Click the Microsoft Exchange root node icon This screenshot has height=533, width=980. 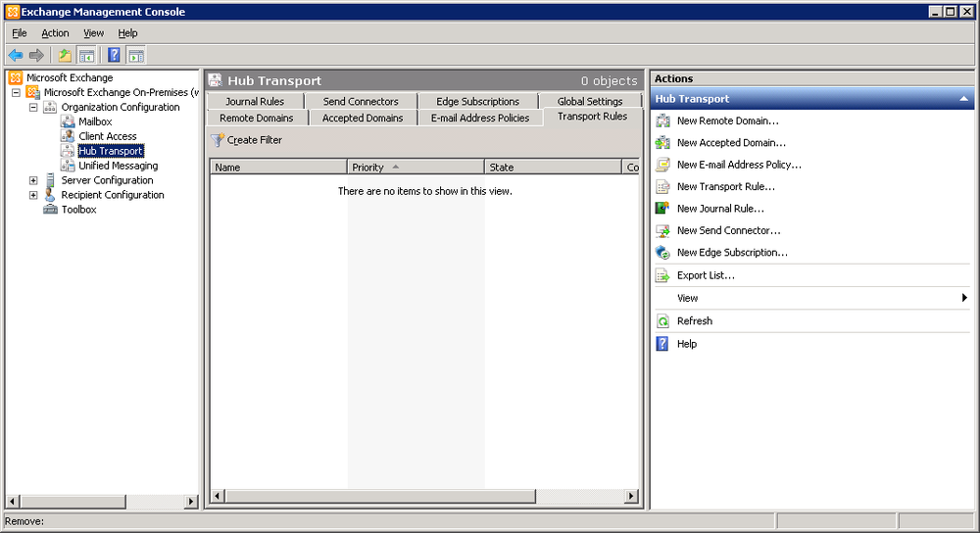[x=16, y=77]
